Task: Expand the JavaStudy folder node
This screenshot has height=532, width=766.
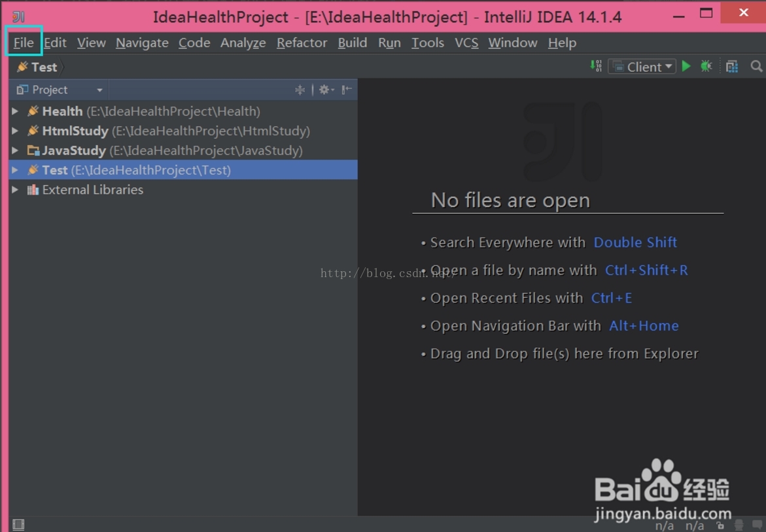Action: pyautogui.click(x=15, y=150)
